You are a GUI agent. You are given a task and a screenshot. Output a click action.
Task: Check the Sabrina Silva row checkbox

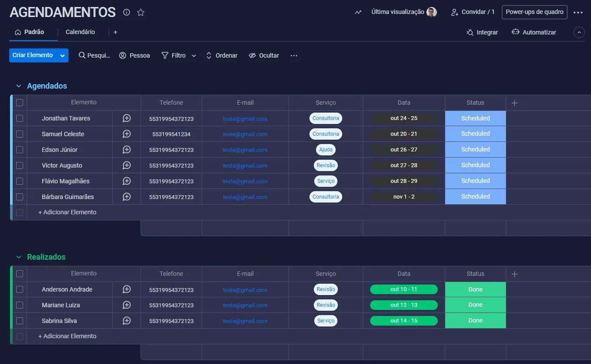tap(20, 321)
